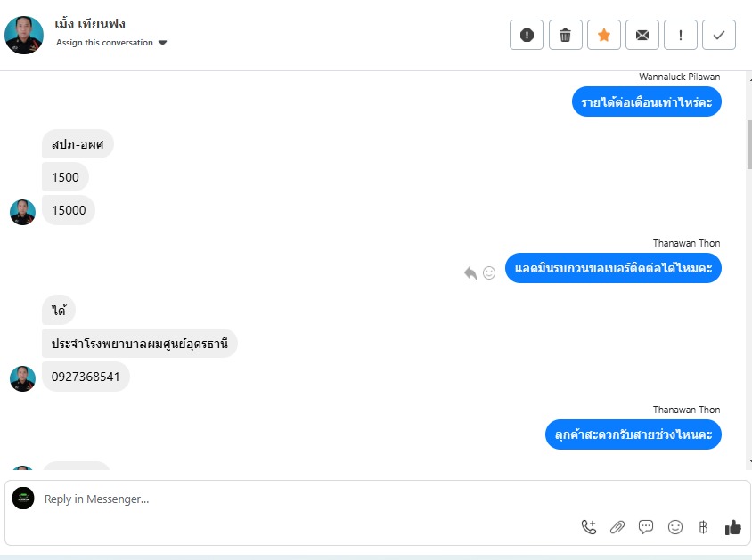Delete conversation using trash icon
Viewport: 752px width, 560px height.
[x=565, y=35]
